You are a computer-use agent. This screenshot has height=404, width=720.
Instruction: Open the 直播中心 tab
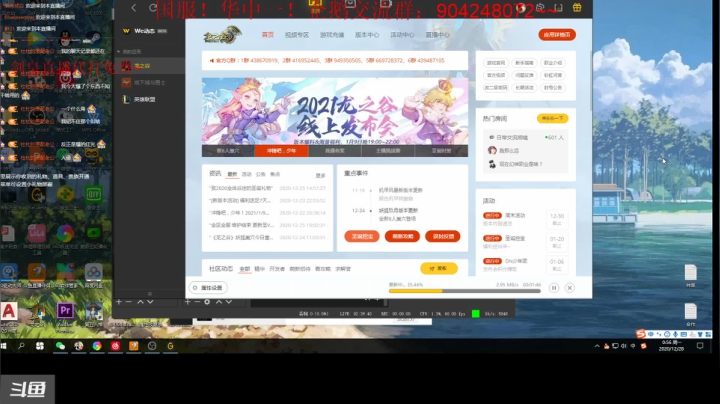coord(438,35)
